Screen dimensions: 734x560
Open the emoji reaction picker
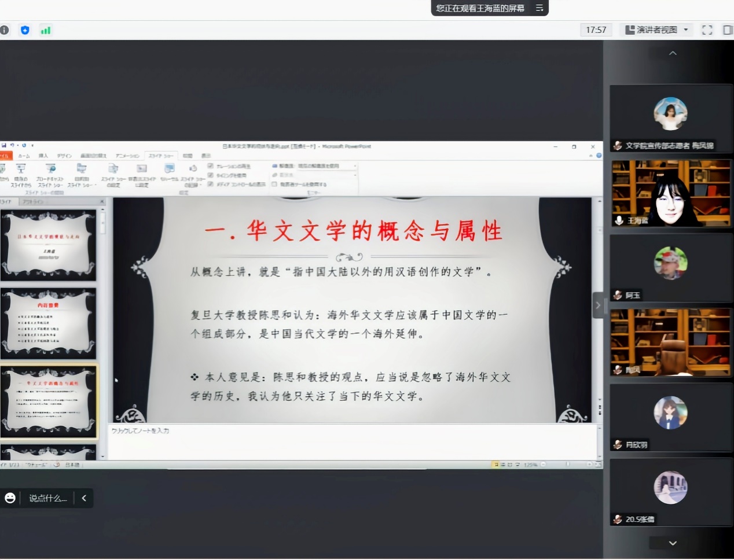pyautogui.click(x=10, y=498)
